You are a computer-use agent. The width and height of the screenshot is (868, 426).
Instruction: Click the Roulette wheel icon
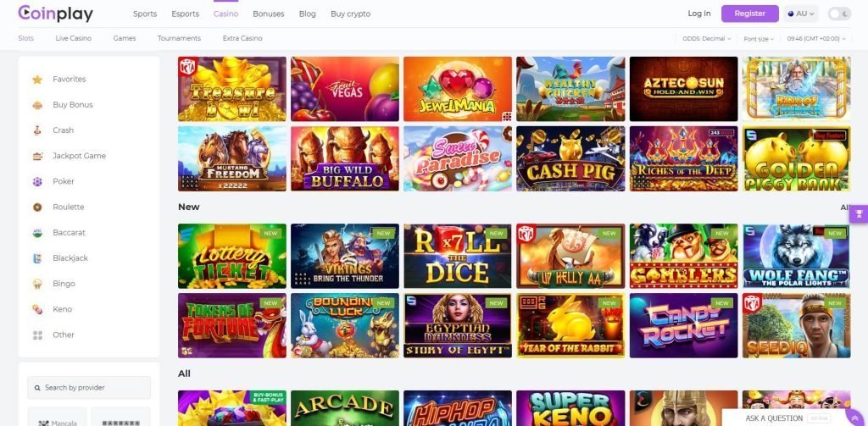point(37,207)
